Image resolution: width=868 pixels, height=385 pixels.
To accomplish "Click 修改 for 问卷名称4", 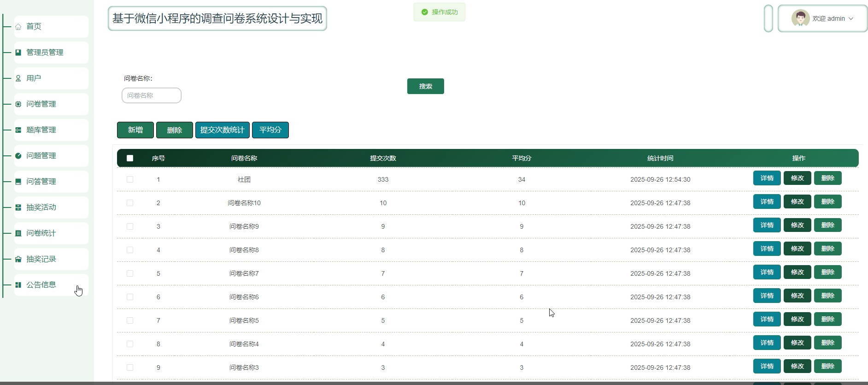I will pos(798,343).
